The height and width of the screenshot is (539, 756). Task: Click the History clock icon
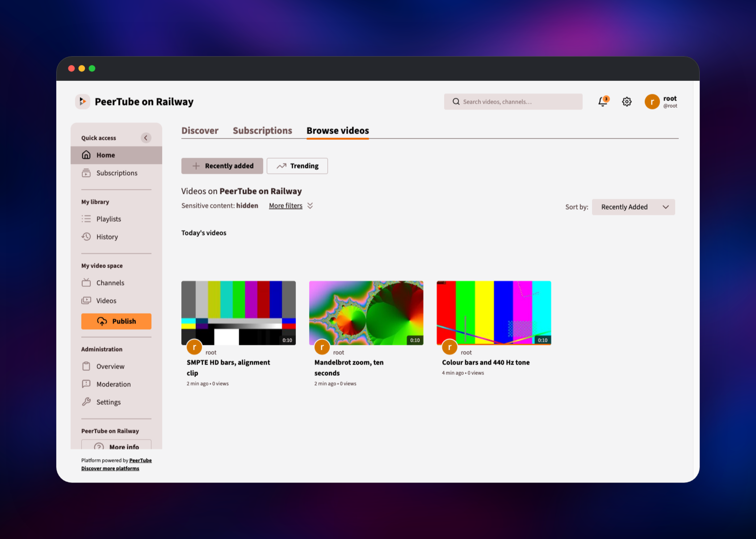(x=86, y=237)
